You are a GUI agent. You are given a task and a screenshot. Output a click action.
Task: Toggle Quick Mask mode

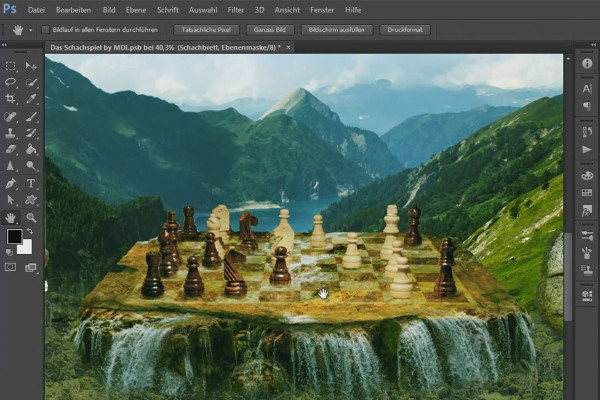10,267
